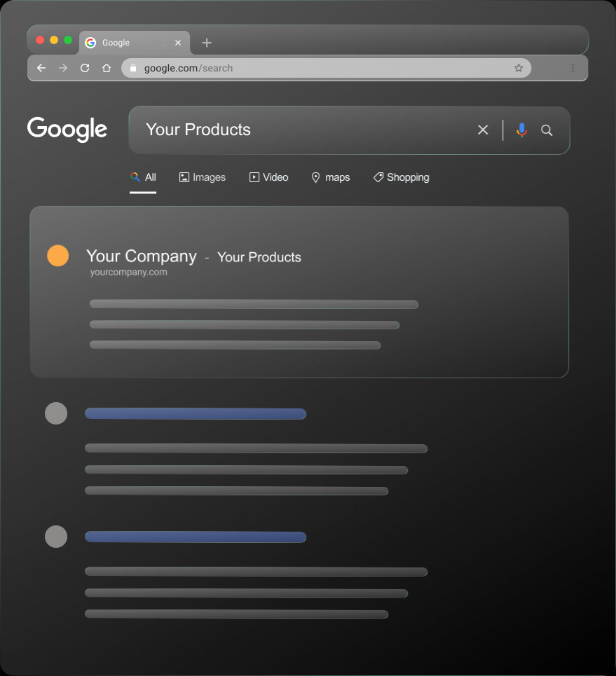Reload the page with the refresh icon
The width and height of the screenshot is (616, 676).
coord(85,68)
